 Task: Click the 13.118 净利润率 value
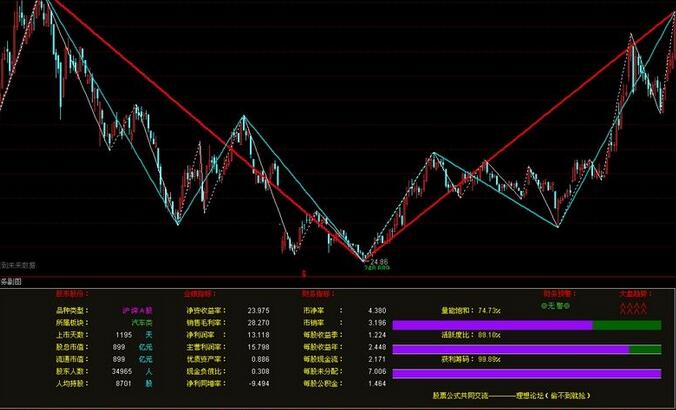259,335
